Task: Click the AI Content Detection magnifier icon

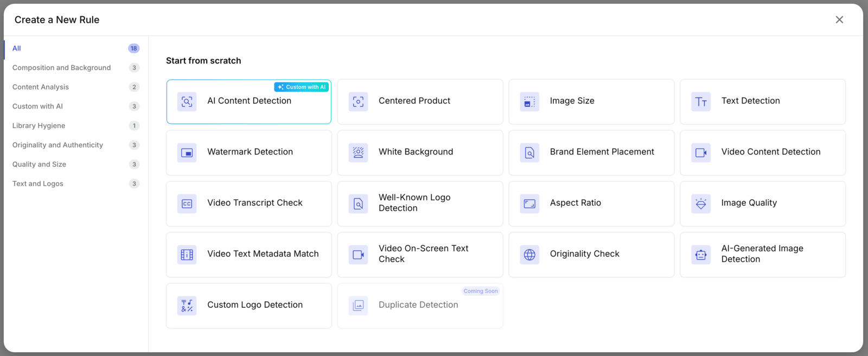Action: [187, 101]
